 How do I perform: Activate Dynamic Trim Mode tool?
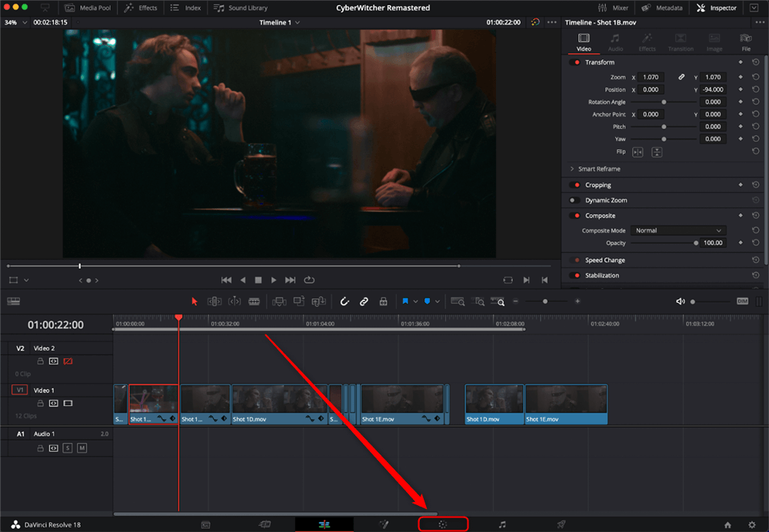click(x=235, y=301)
